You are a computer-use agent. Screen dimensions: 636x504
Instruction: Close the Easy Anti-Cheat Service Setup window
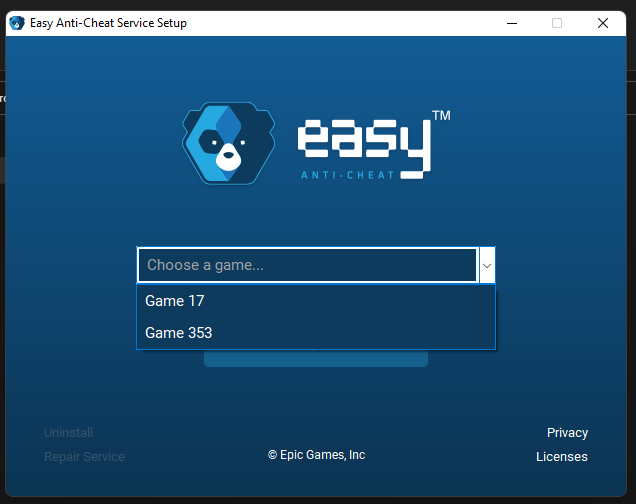603,23
